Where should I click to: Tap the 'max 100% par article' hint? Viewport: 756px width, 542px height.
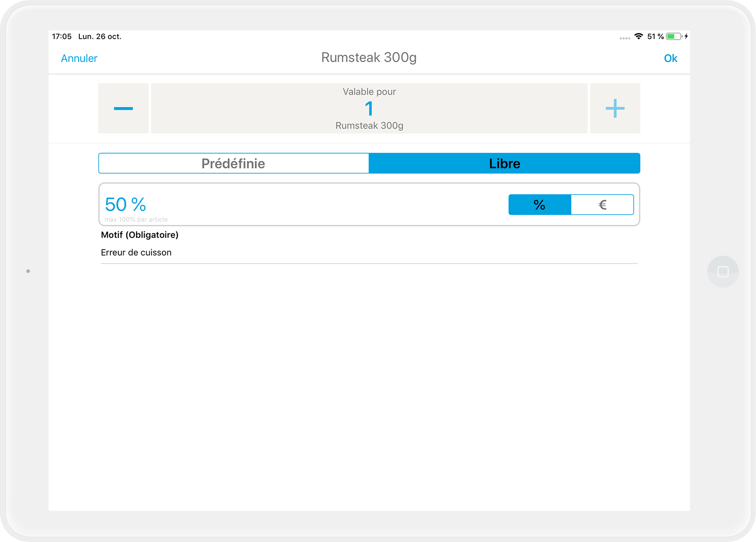(136, 220)
